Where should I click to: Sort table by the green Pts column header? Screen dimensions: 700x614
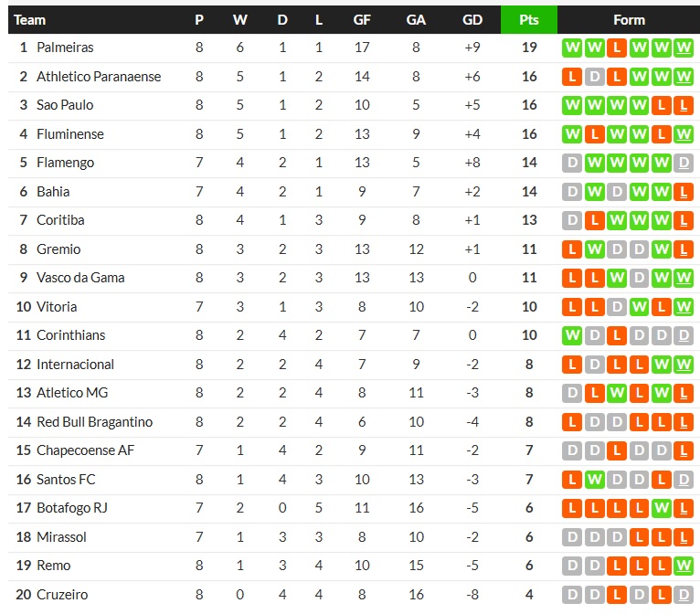coord(528,19)
